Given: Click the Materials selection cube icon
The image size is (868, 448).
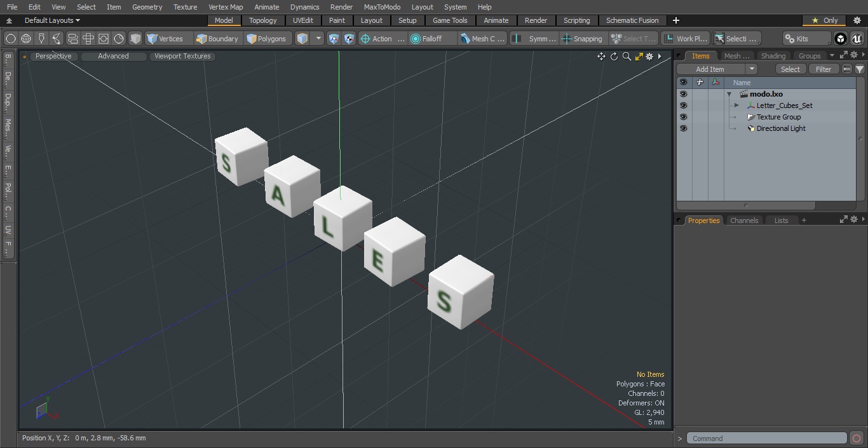Looking at the screenshot, I should [135, 39].
